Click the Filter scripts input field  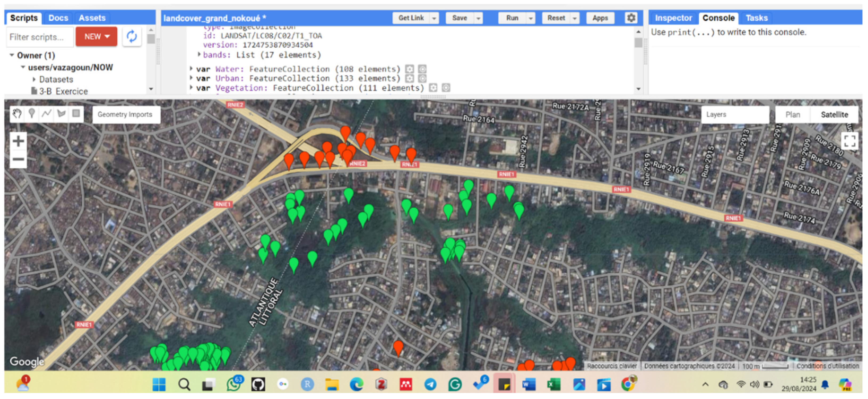coord(40,37)
